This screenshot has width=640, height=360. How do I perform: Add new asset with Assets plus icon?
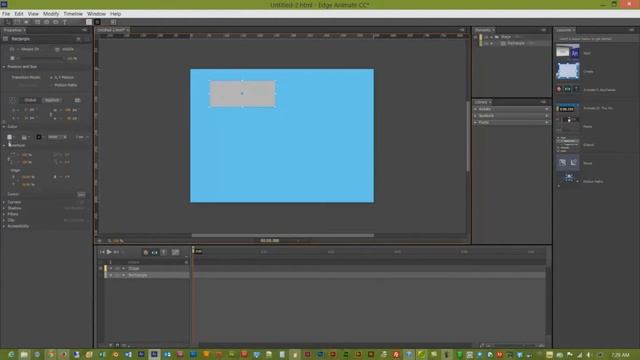tap(547, 109)
